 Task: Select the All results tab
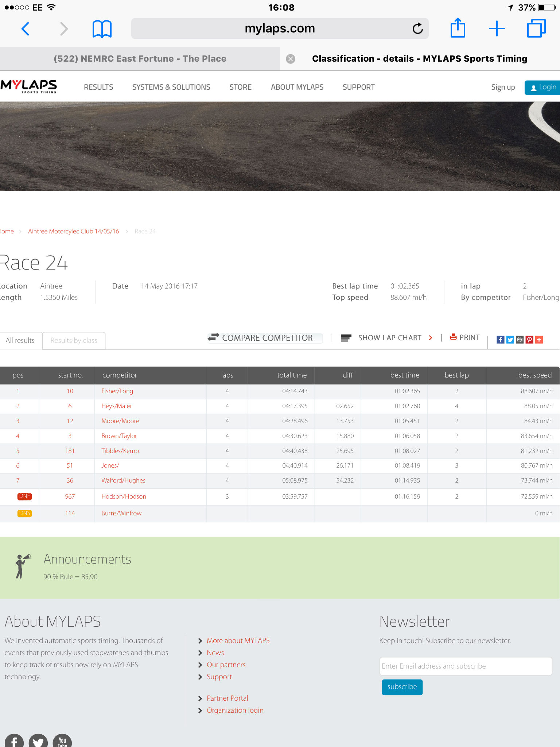click(x=20, y=340)
